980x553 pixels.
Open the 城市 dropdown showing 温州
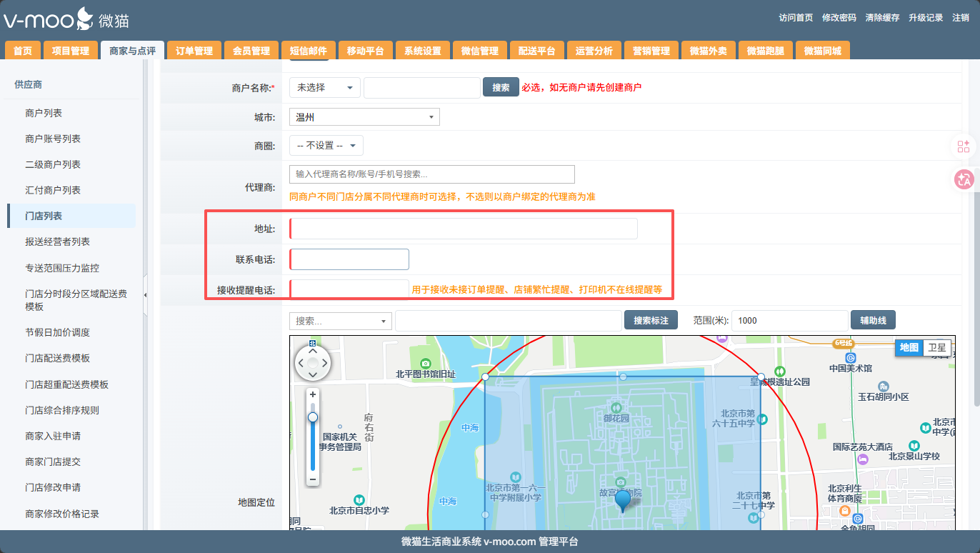364,117
